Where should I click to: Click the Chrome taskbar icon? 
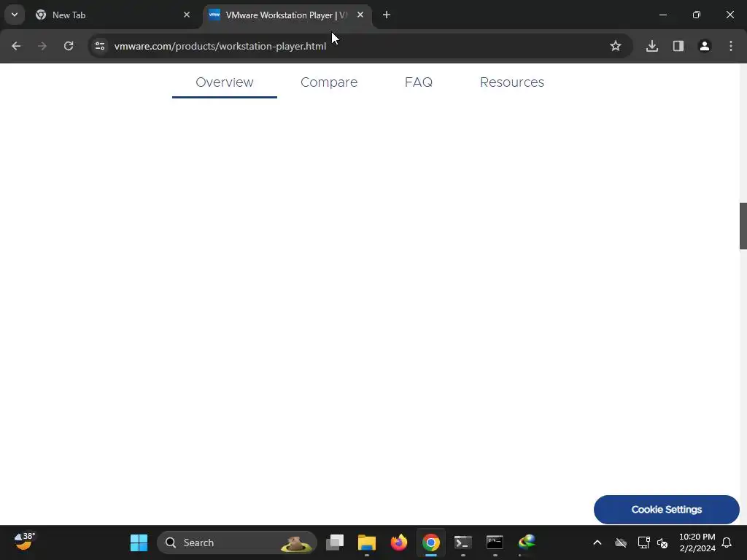click(430, 542)
